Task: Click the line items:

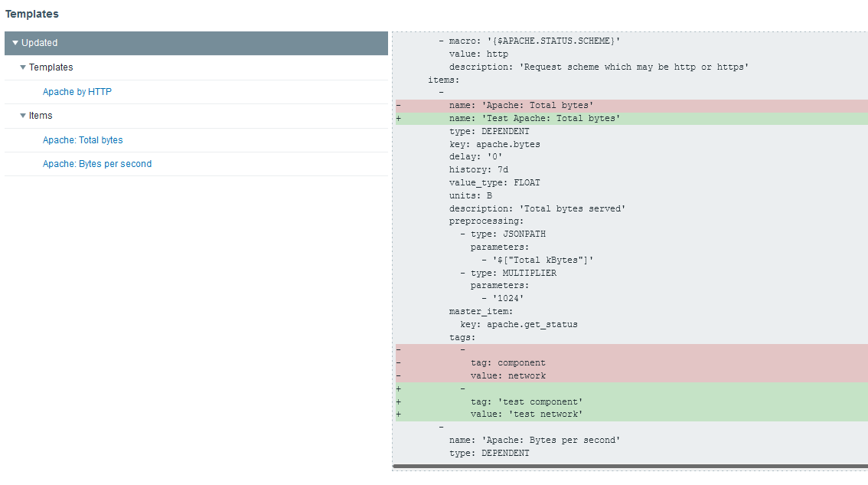Action: (x=443, y=80)
